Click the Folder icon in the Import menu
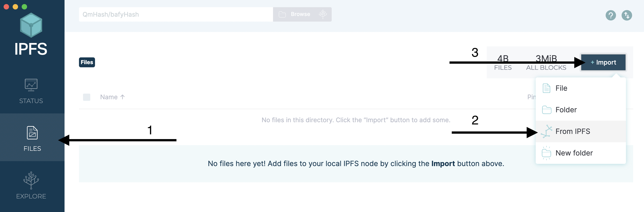This screenshot has height=212, width=644. [x=547, y=110]
